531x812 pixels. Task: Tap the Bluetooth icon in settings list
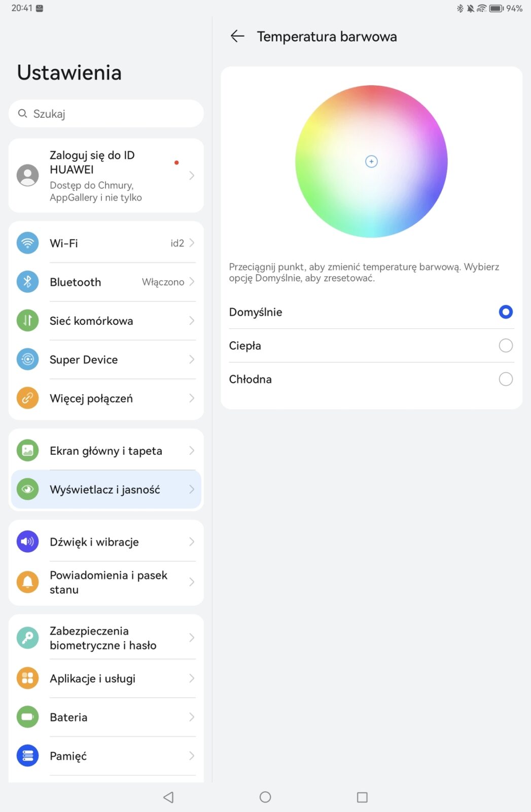[x=28, y=282]
